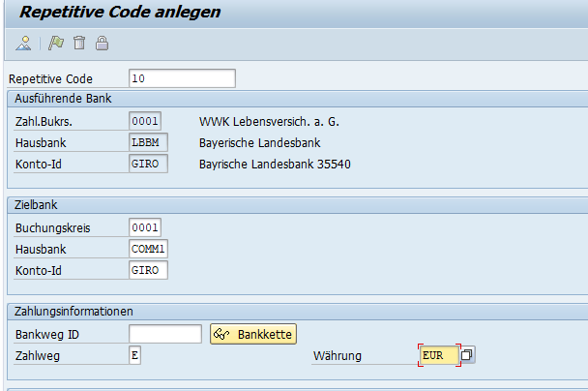Select the Konto-Id field under Zielbank
Screen dimensions: 588x391
148,270
